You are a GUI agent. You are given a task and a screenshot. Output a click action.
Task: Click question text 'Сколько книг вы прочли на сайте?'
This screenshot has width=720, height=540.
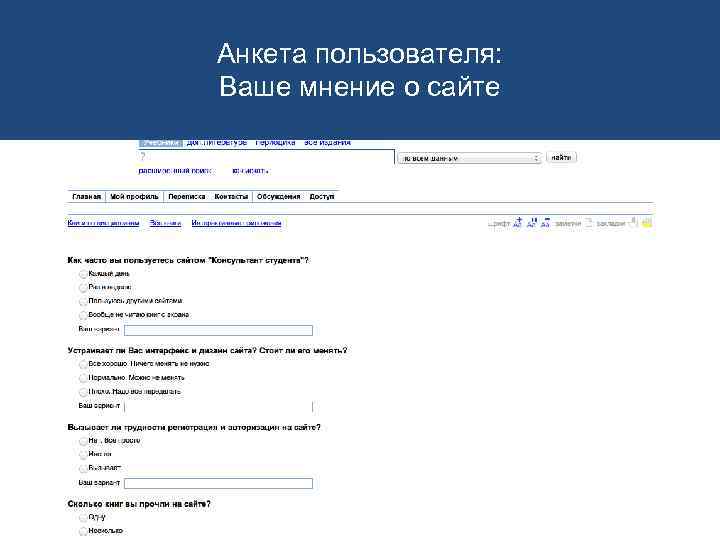pos(139,504)
